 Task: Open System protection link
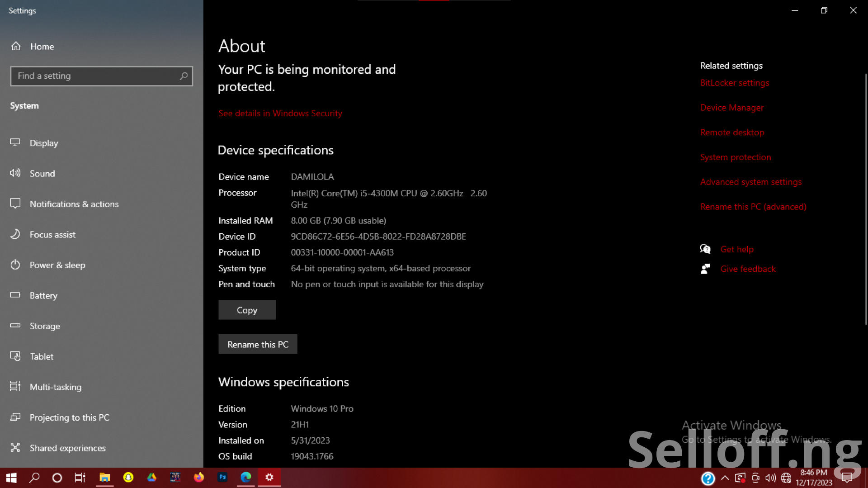pyautogui.click(x=736, y=157)
